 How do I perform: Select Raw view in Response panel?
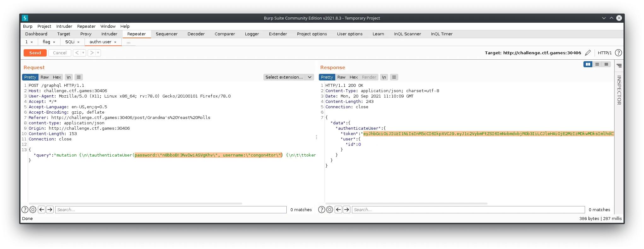coord(341,77)
